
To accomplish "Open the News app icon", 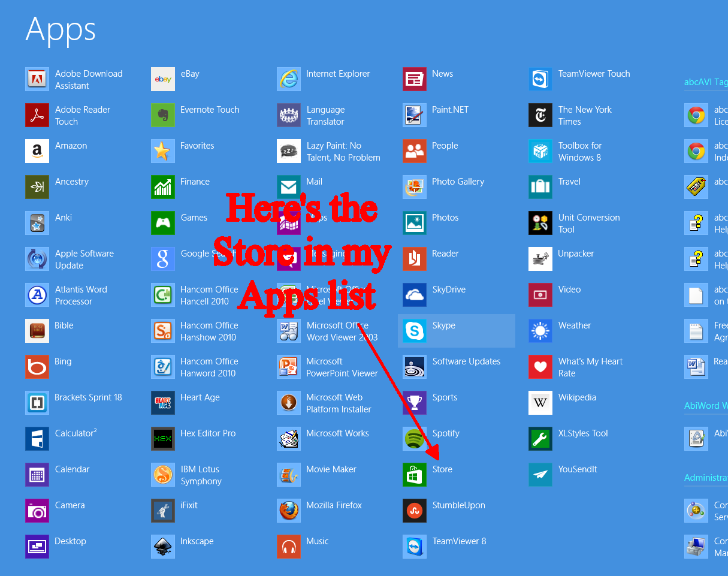I will pos(415,79).
